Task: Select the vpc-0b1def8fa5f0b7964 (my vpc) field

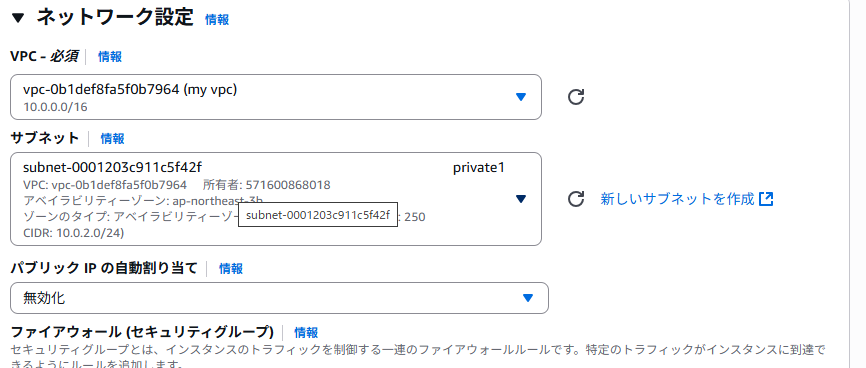Action: click(276, 97)
